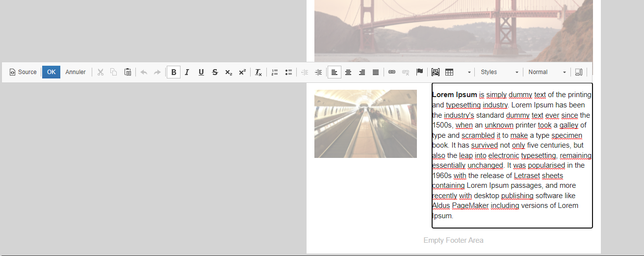Expand the dropdown arrow beside the table icon

point(469,73)
